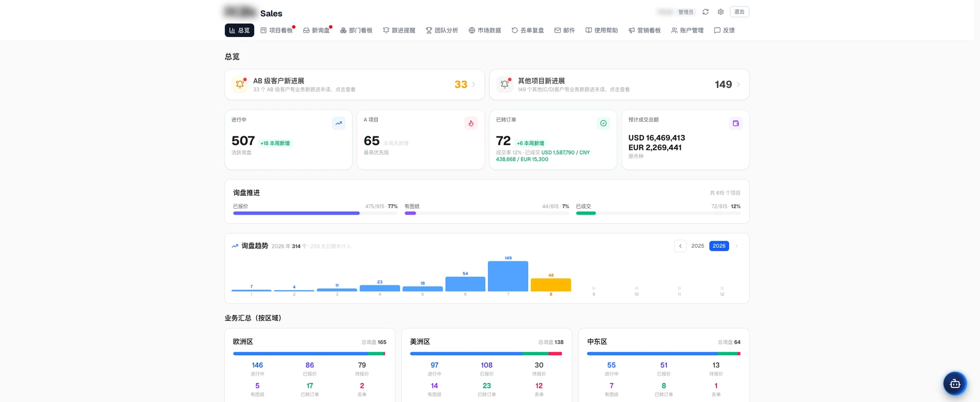The image size is (980, 402).
Task: Open the 项目看板 tab
Action: [x=277, y=31]
